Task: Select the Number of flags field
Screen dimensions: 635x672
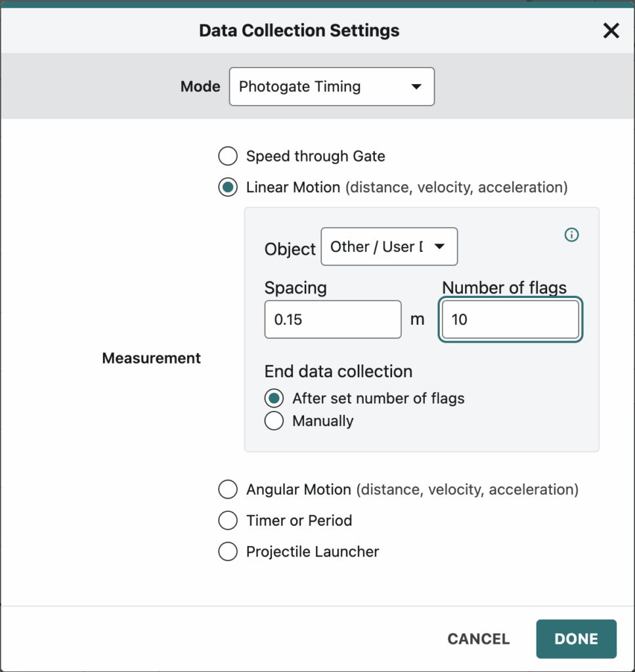Action: [x=510, y=320]
